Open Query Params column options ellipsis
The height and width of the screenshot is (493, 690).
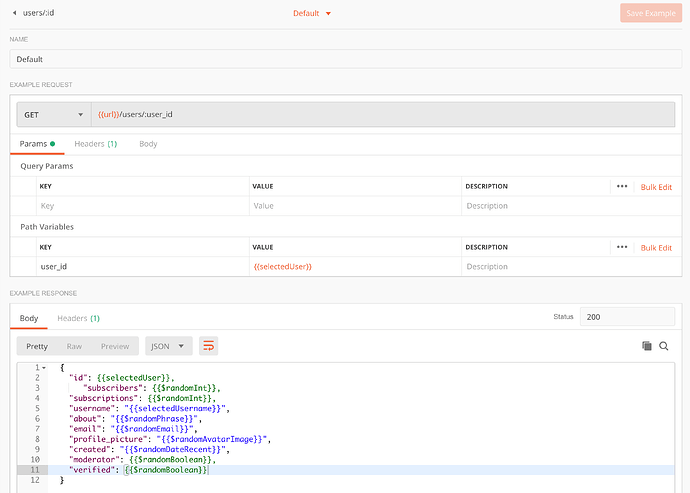click(x=622, y=187)
